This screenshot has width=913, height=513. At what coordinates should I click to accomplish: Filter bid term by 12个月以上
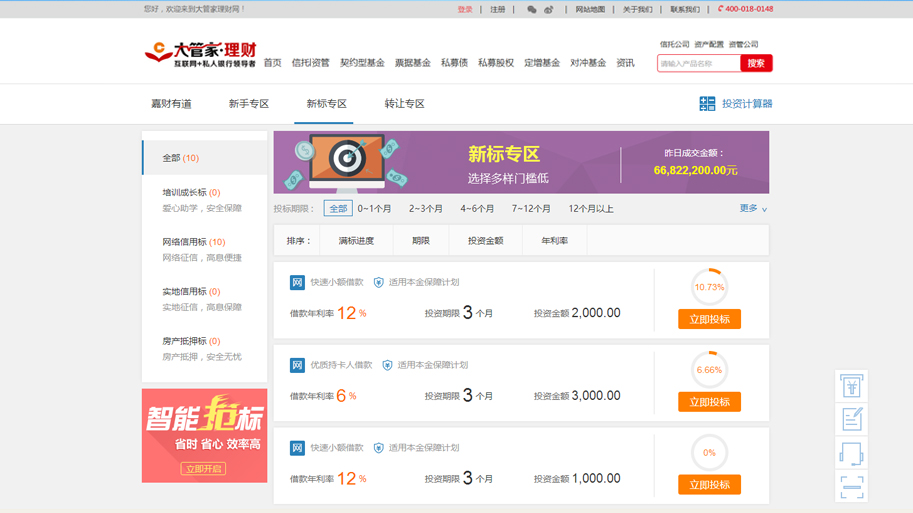coord(591,208)
